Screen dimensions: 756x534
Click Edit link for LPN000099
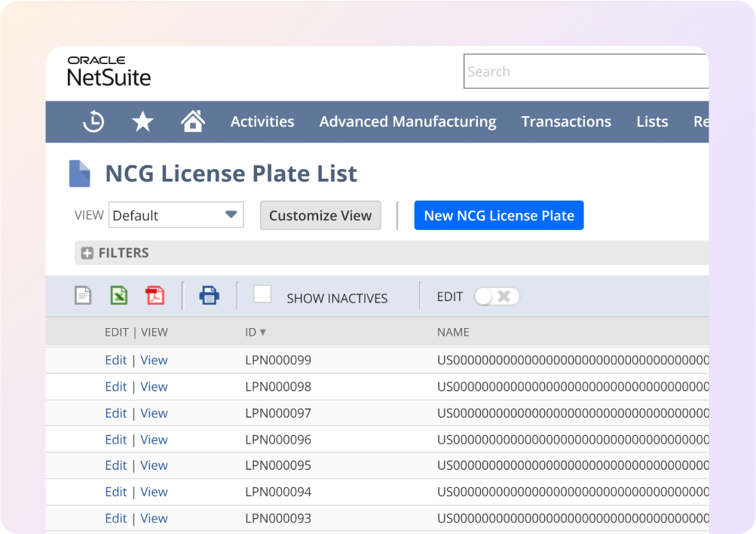(x=116, y=360)
